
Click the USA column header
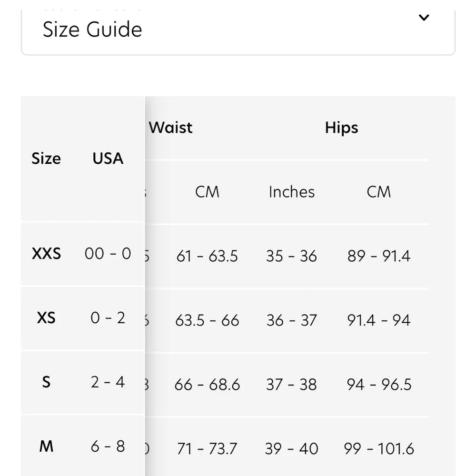click(108, 159)
